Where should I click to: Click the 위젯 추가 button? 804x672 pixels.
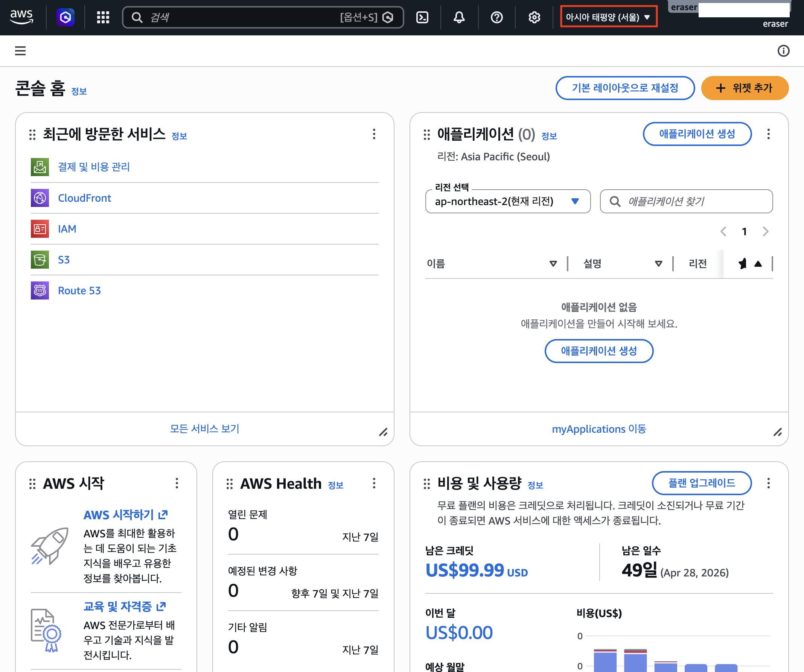[x=744, y=88]
